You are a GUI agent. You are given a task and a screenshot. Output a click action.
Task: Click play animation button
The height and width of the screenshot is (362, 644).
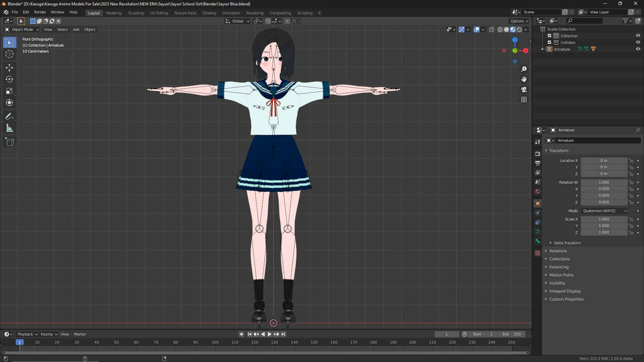pyautogui.click(x=270, y=334)
